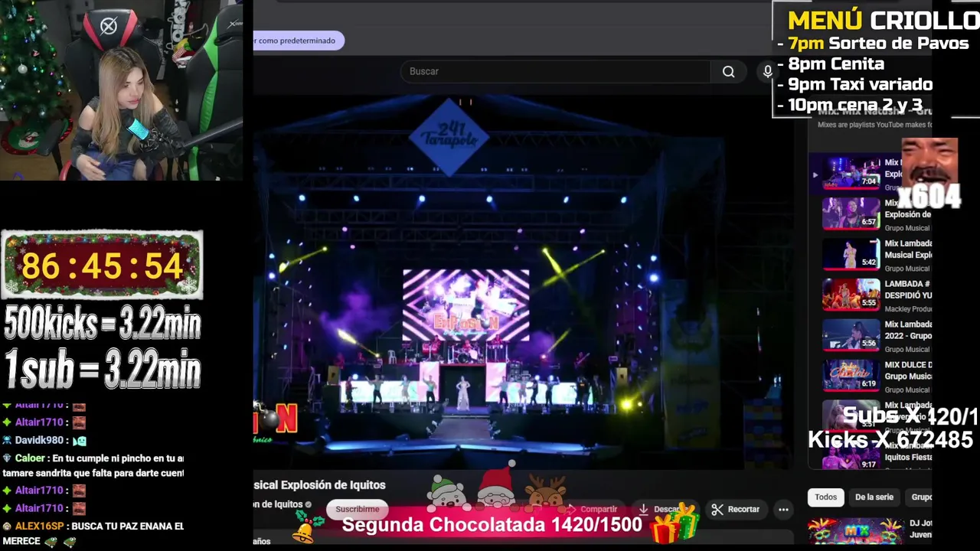Viewport: 980px width, 551px height.
Task: Select the 'De la serie' filter chip
Action: pyautogui.click(x=874, y=497)
